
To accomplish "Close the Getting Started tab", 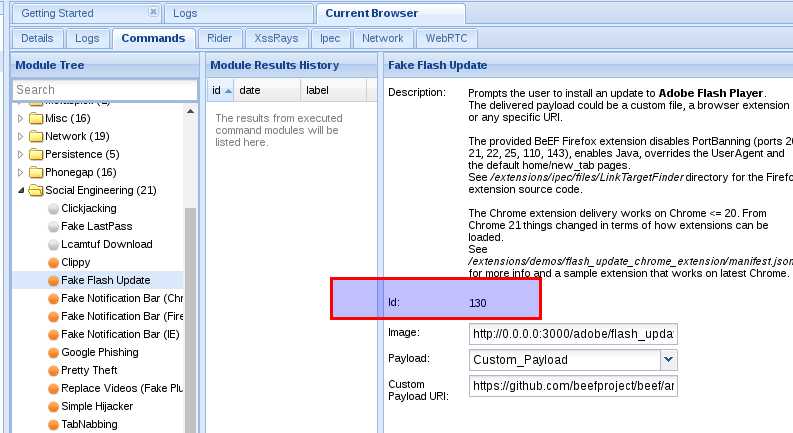I will pos(153,12).
